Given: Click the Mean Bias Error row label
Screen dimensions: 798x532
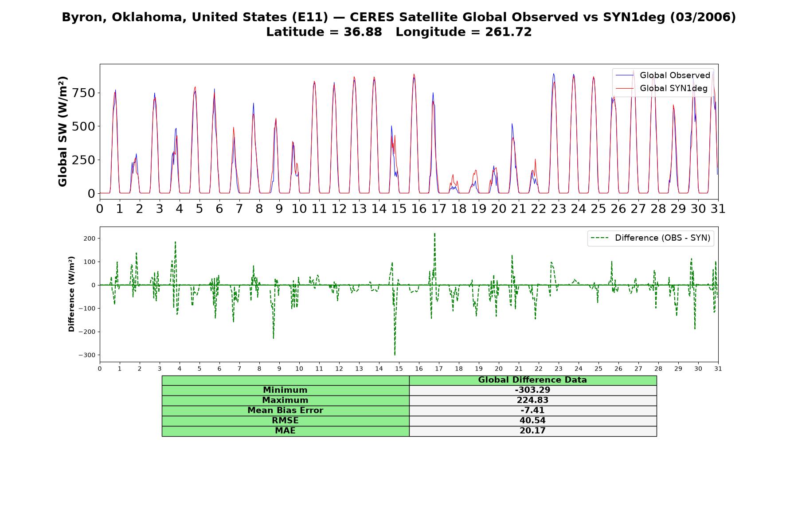Looking at the screenshot, I should (x=286, y=411).
